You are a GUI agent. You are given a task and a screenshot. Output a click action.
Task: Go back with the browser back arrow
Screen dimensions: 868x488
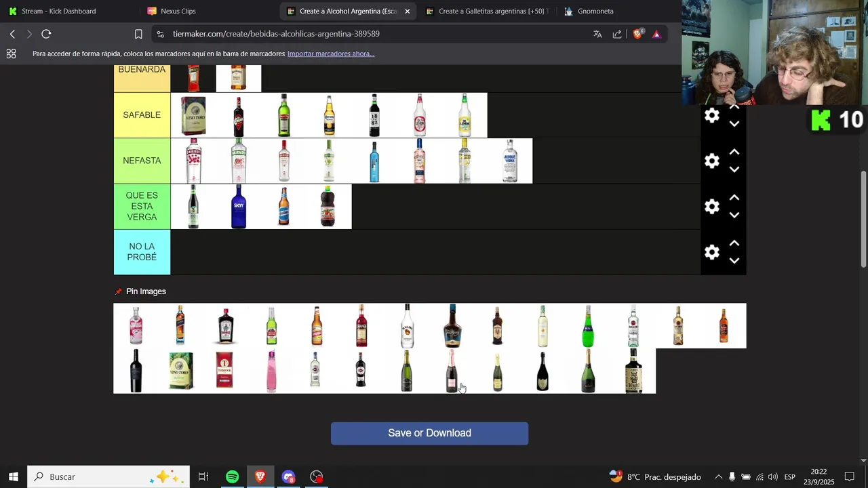12,34
